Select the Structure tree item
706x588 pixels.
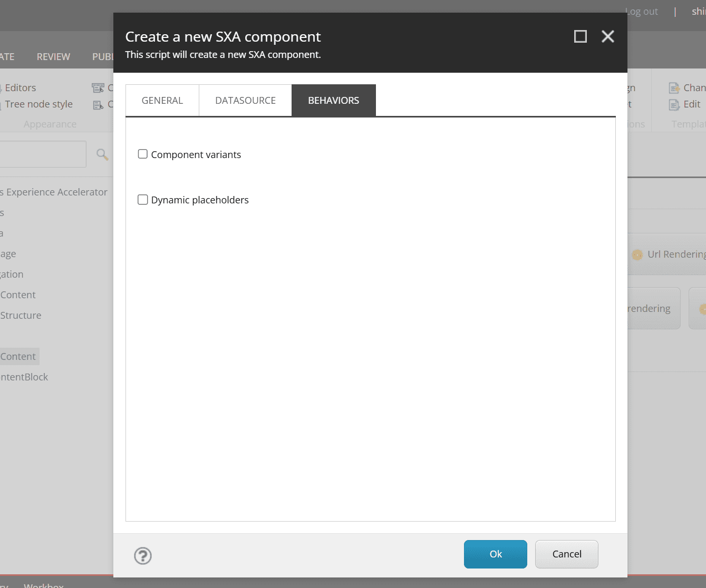click(x=21, y=316)
